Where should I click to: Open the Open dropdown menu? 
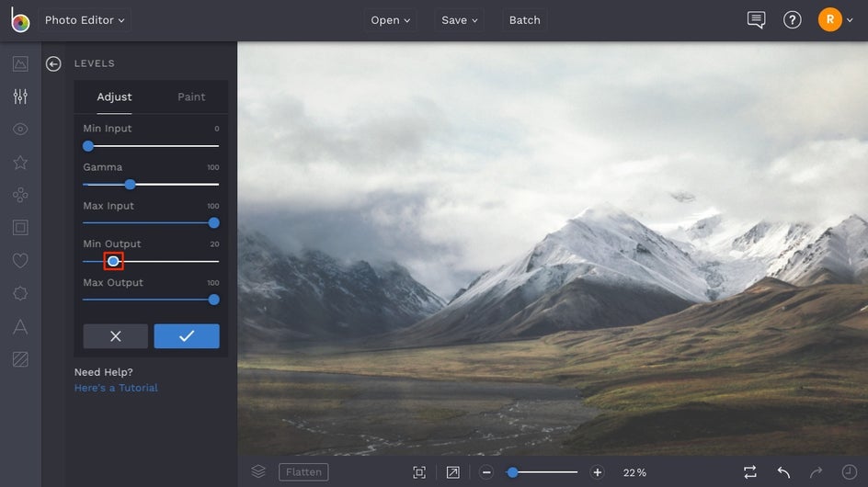point(390,20)
